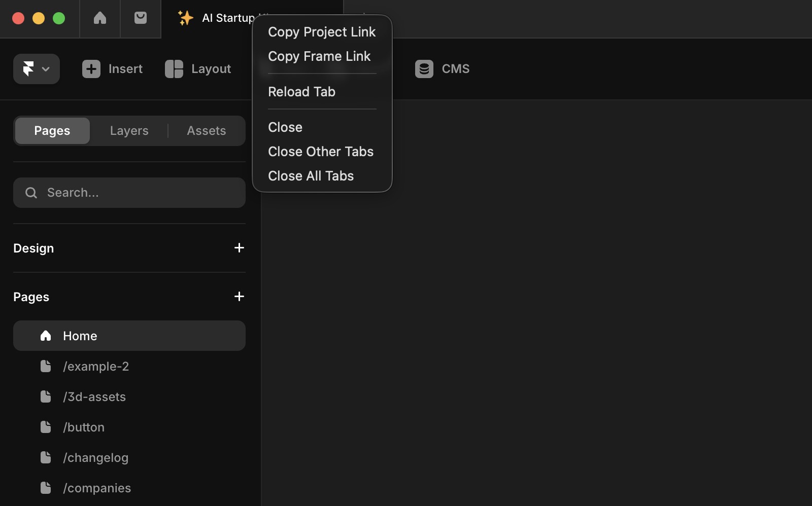The image size is (812, 506).
Task: Click the green fullscreen window button
Action: click(59, 18)
